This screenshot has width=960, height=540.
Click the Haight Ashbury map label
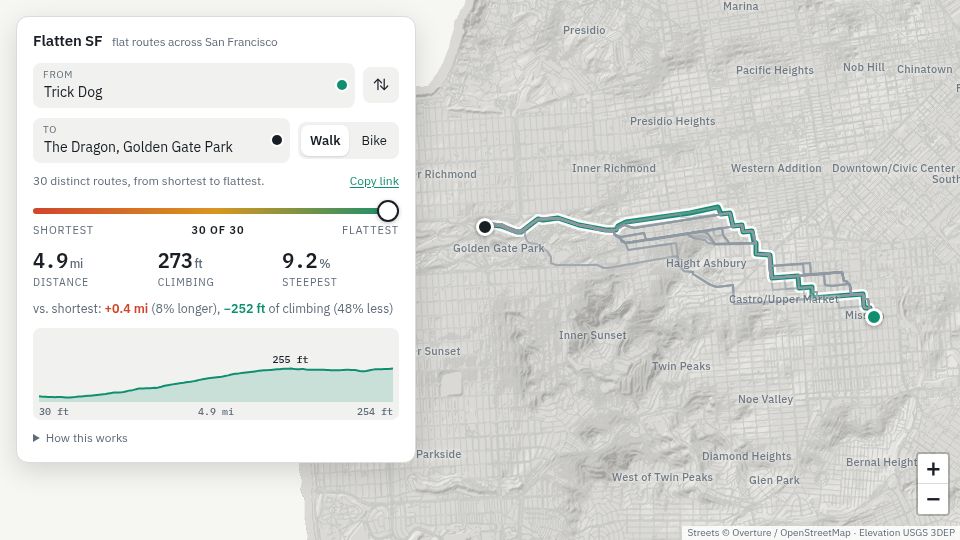tap(706, 263)
